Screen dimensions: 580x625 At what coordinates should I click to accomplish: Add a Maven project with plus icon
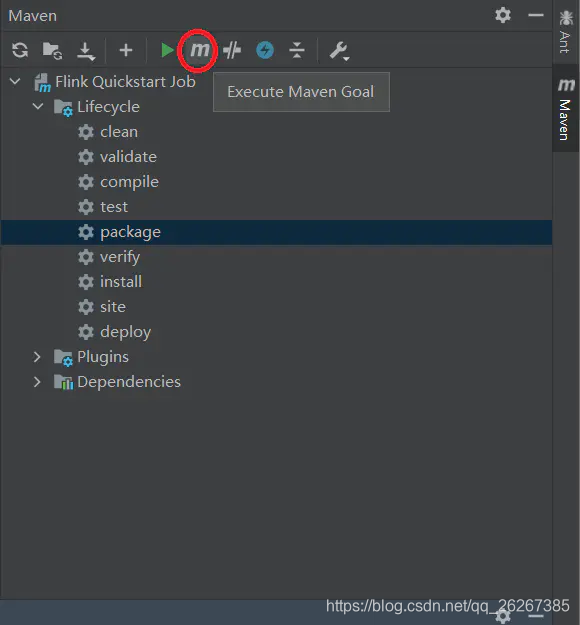(x=126, y=51)
